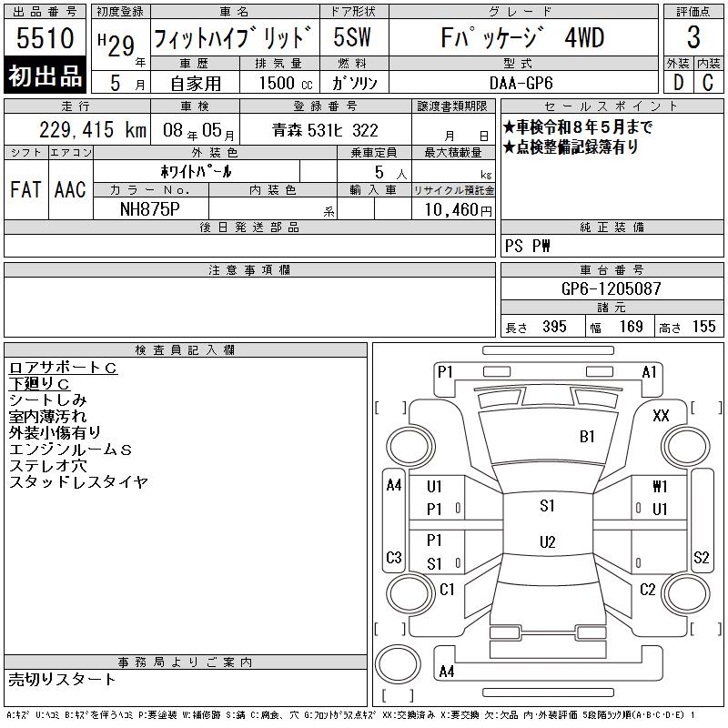
Task: Click inspection expiry "08年05月"
Action: 198,130
